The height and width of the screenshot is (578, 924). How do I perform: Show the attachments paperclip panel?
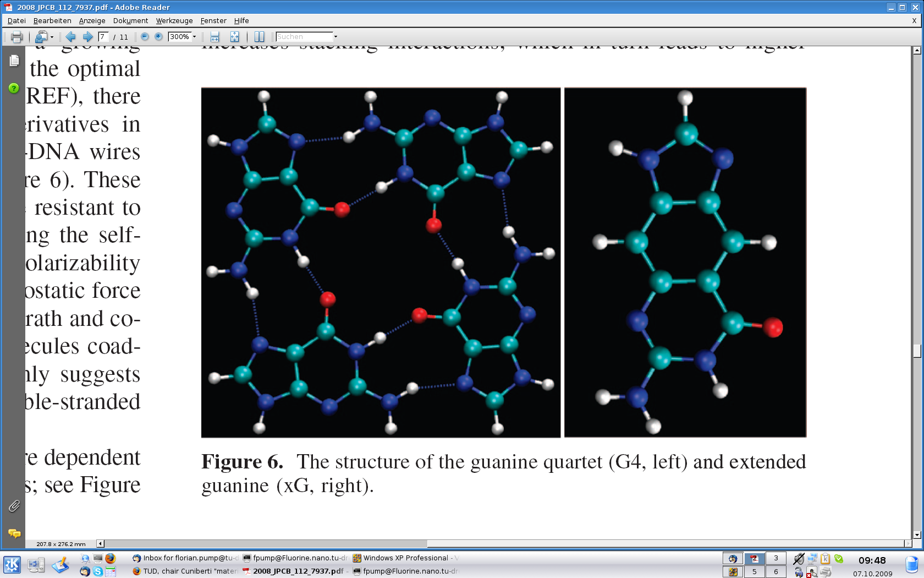click(x=14, y=506)
